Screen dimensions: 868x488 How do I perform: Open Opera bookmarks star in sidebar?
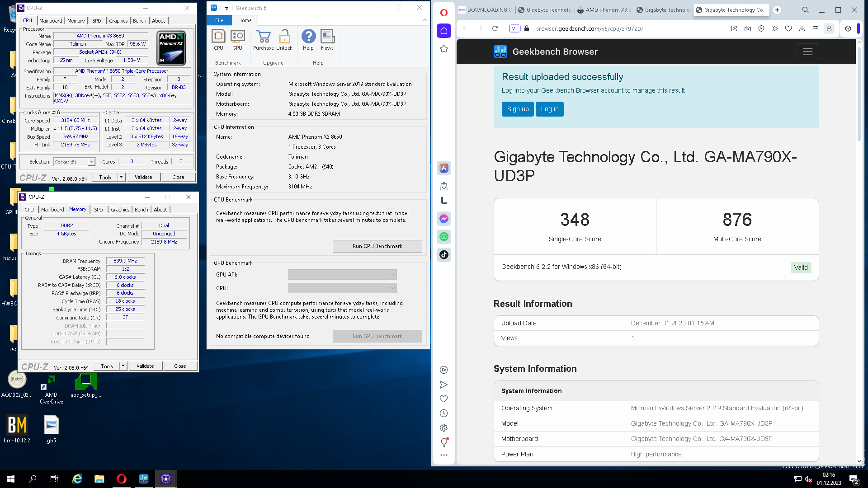click(x=444, y=49)
